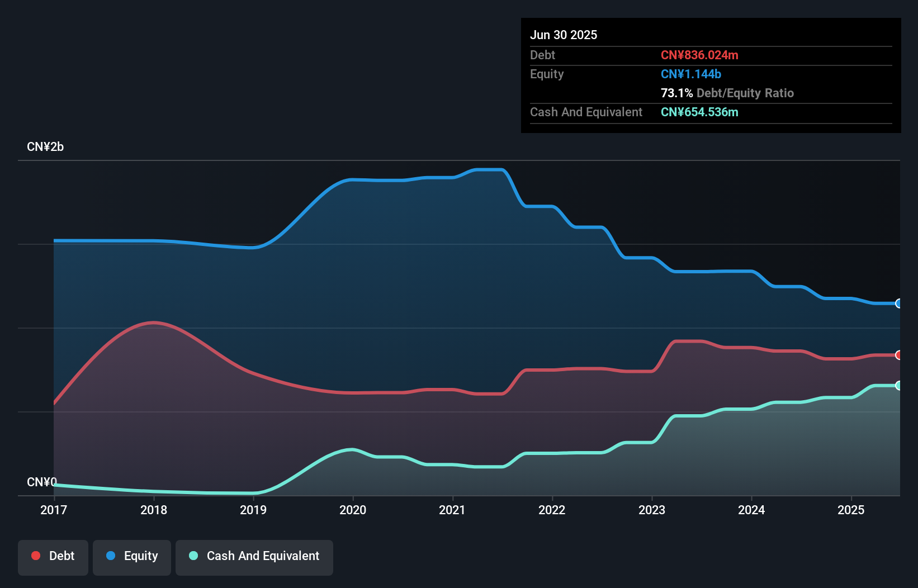Select the 2023 axis label
Viewport: 918px width, 588px height.
pos(651,510)
